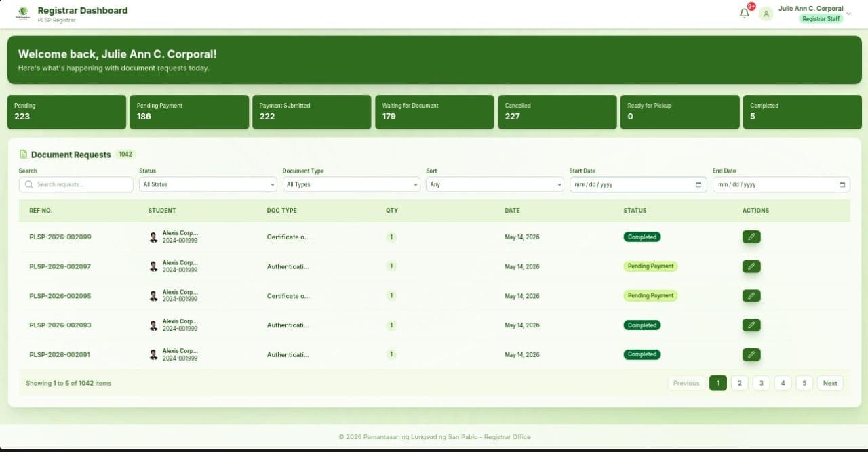The height and width of the screenshot is (452, 868).
Task: Click the Start Date field
Action: (638, 184)
